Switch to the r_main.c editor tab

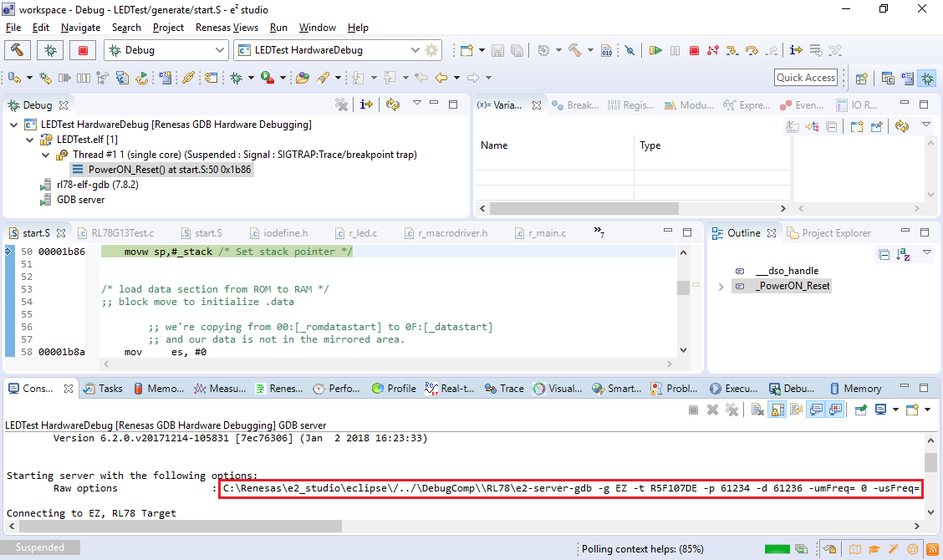(540, 233)
